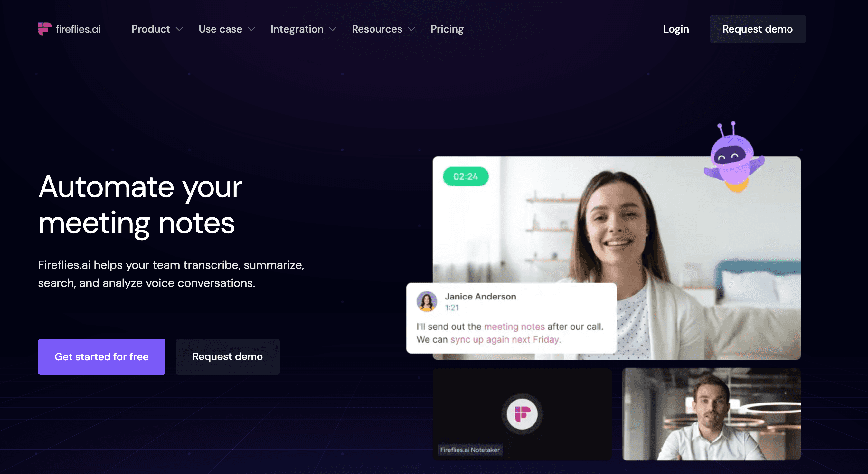Image resolution: width=868 pixels, height=474 pixels.
Task: Click the Request demo button below headline
Action: pos(228,356)
